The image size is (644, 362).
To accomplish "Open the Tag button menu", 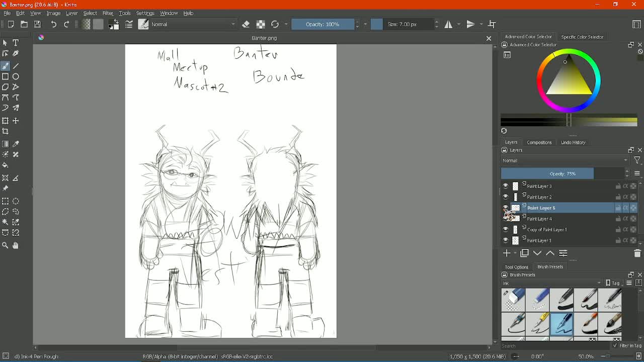I will coord(613,283).
